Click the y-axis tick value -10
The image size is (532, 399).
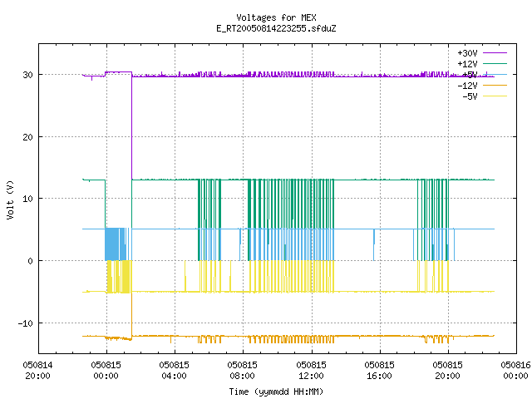[26, 323]
